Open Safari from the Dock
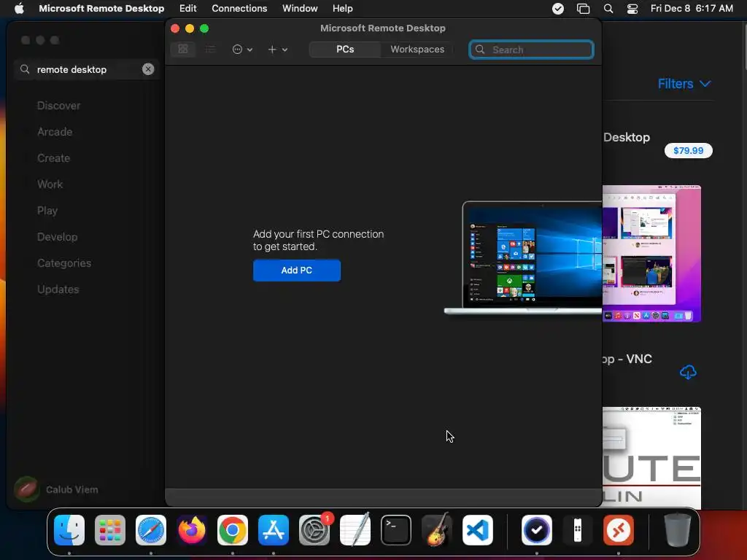The width and height of the screenshot is (747, 560). point(151,530)
